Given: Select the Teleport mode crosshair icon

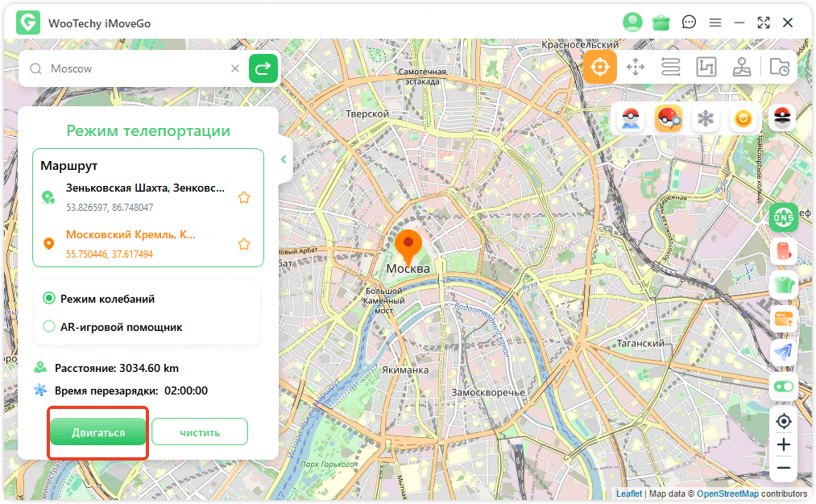Looking at the screenshot, I should coord(600,68).
